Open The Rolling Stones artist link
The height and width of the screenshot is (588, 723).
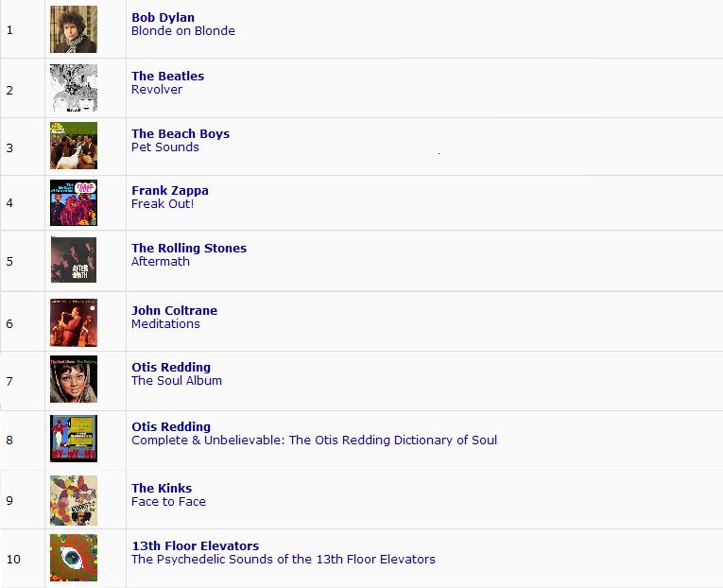(x=189, y=248)
